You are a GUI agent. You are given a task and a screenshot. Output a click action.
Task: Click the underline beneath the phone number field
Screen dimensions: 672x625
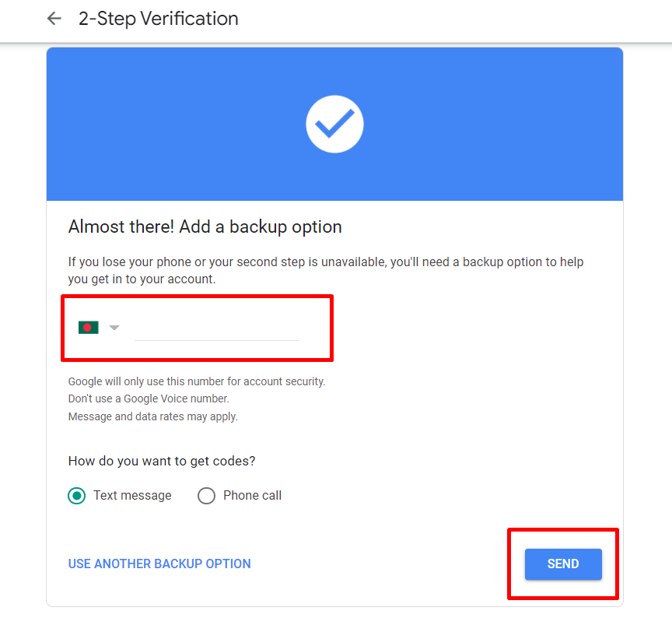tap(216, 341)
